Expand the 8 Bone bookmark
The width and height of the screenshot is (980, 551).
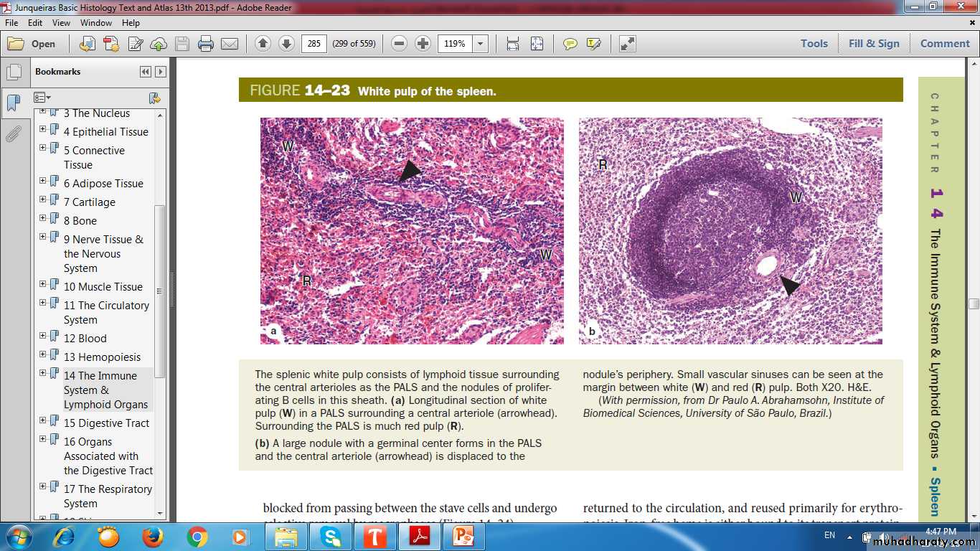click(x=43, y=218)
